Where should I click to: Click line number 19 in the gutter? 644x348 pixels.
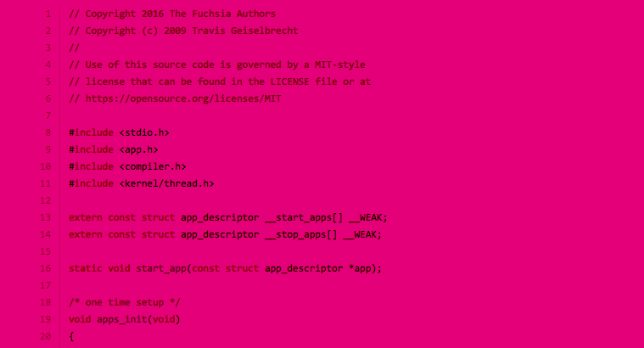point(45,319)
